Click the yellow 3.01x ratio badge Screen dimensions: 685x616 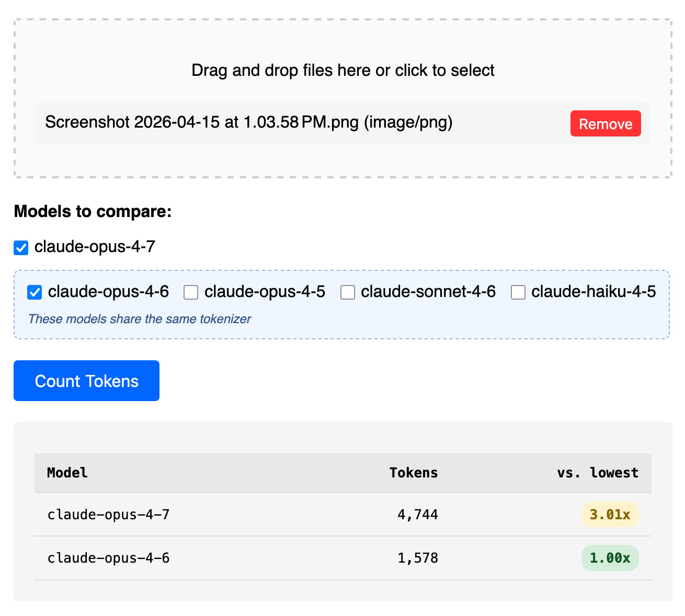(x=610, y=515)
